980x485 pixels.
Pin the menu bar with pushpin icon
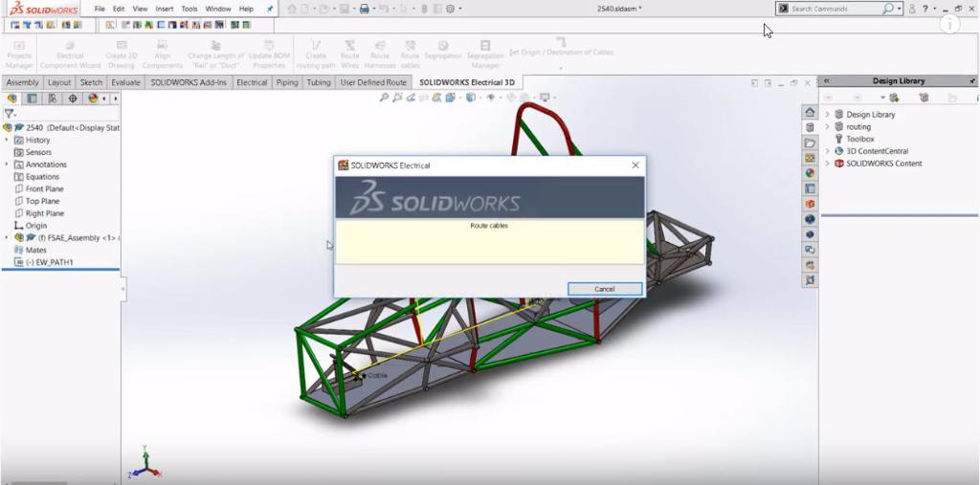point(269,9)
